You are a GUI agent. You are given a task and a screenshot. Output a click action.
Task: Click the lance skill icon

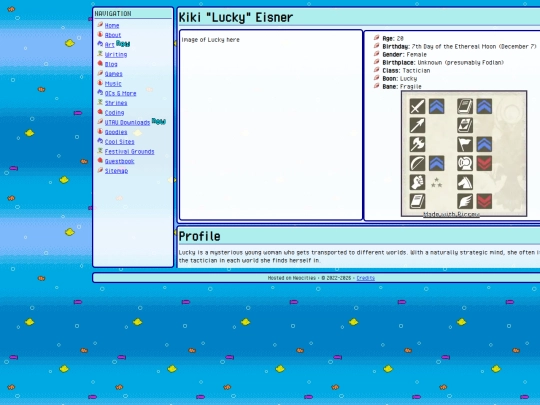[x=417, y=125]
